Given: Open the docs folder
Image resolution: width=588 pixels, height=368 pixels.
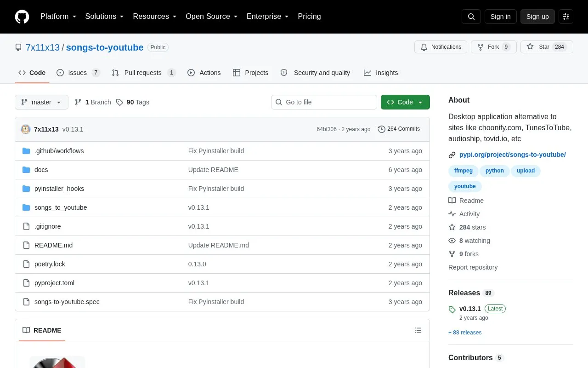Looking at the screenshot, I should tap(41, 170).
